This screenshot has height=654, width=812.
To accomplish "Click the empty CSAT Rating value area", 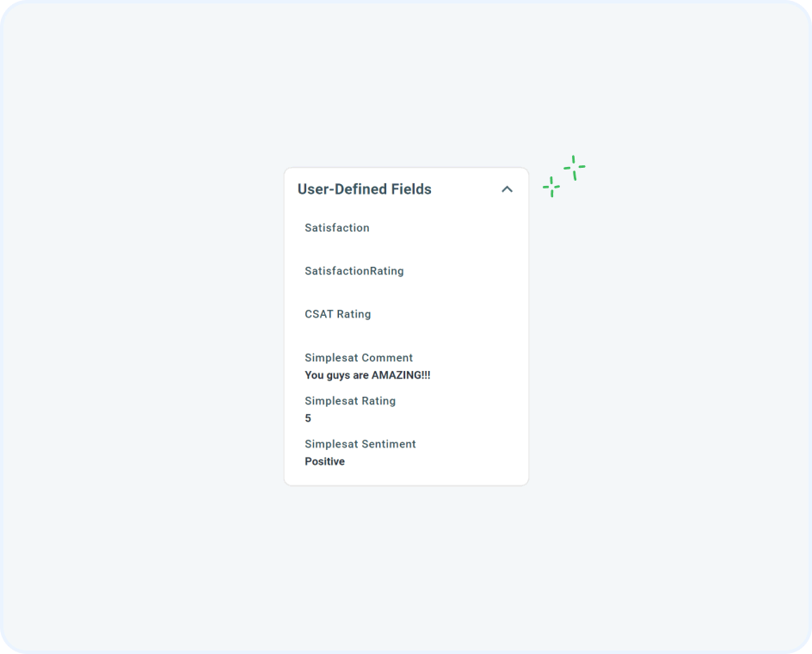I will 406,331.
